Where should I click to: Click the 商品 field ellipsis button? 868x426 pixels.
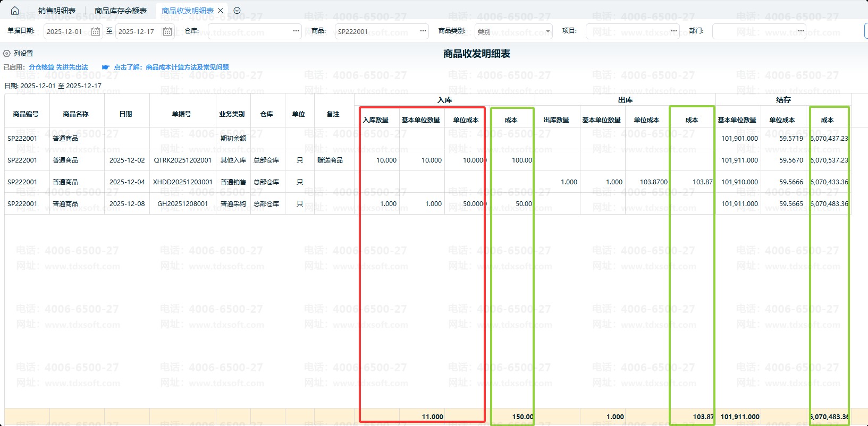423,31
